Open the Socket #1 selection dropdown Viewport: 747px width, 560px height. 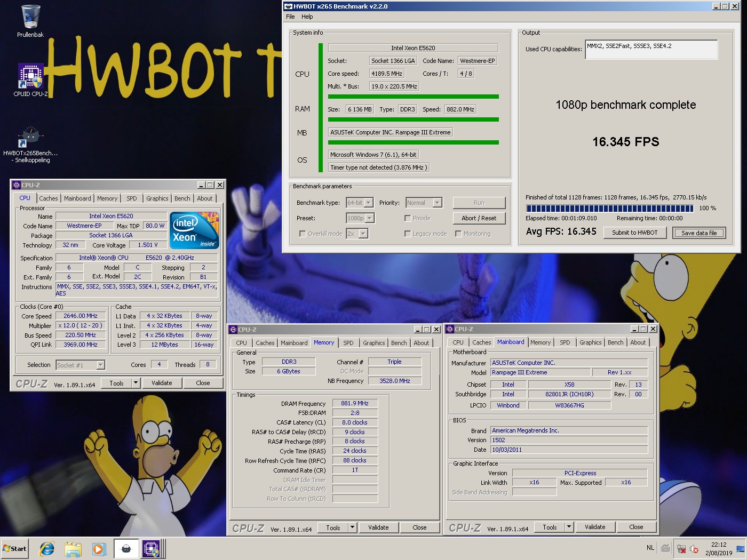point(100,365)
